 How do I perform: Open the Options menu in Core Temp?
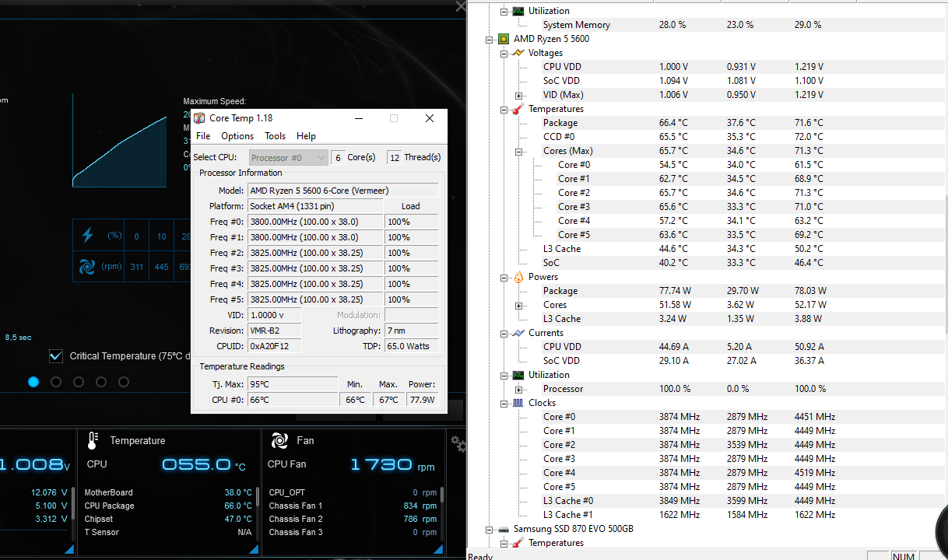[237, 136]
